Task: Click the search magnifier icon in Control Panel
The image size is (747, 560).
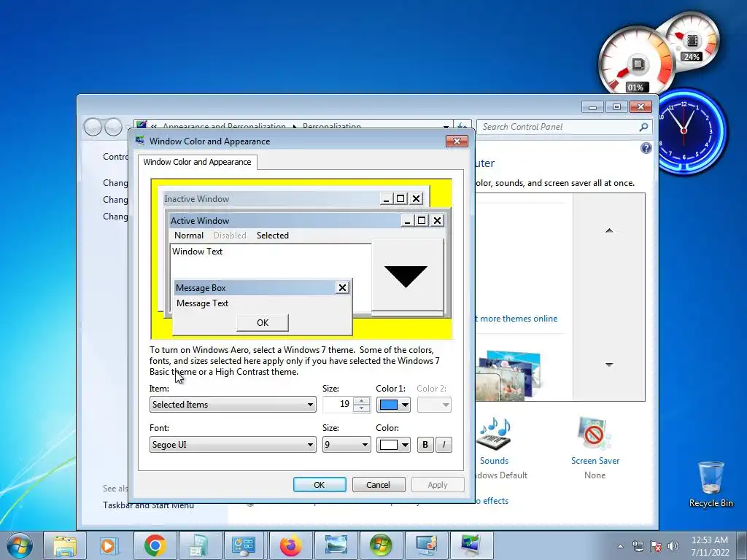Action: 643,127
